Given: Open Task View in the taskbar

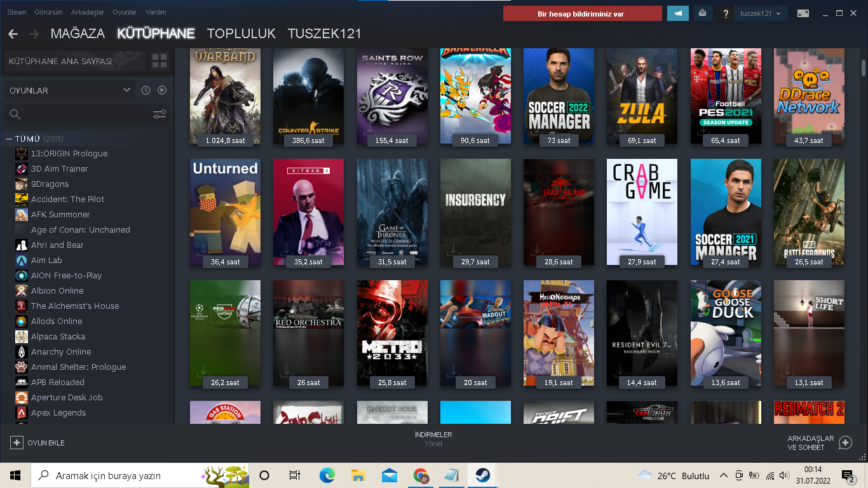Looking at the screenshot, I should point(295,475).
